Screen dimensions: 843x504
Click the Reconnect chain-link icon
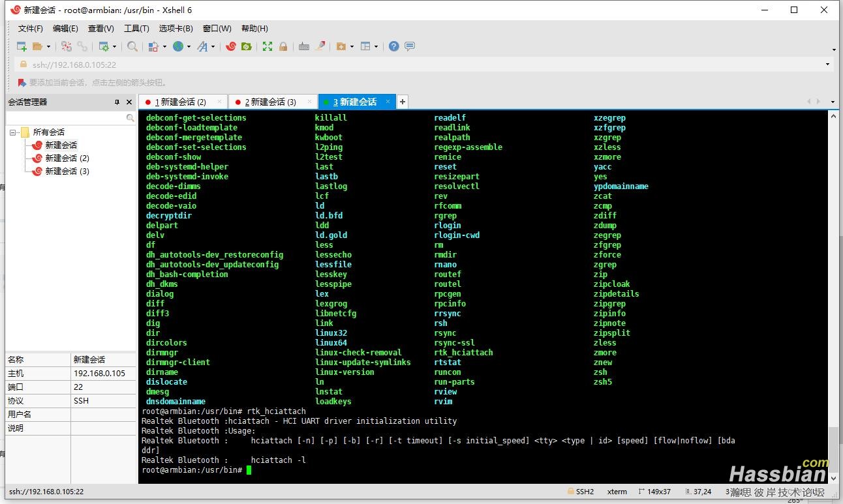(x=82, y=46)
